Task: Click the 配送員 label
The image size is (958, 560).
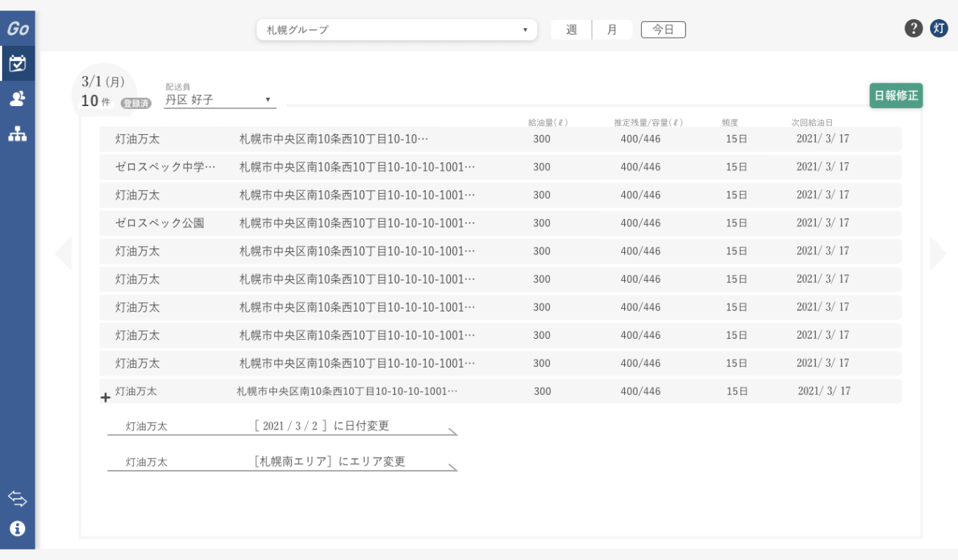Action: pyautogui.click(x=178, y=86)
